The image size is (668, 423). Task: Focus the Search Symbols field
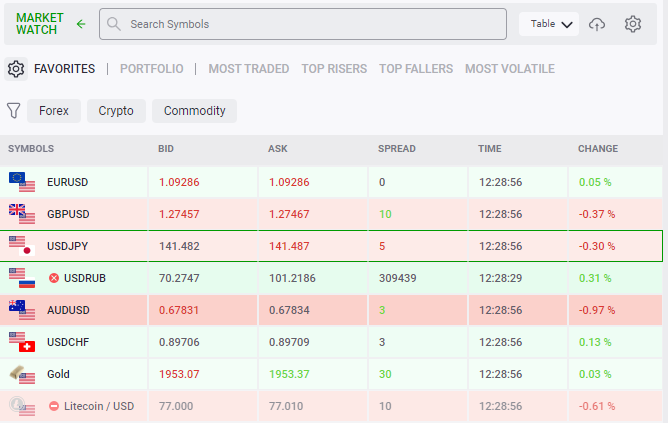303,24
